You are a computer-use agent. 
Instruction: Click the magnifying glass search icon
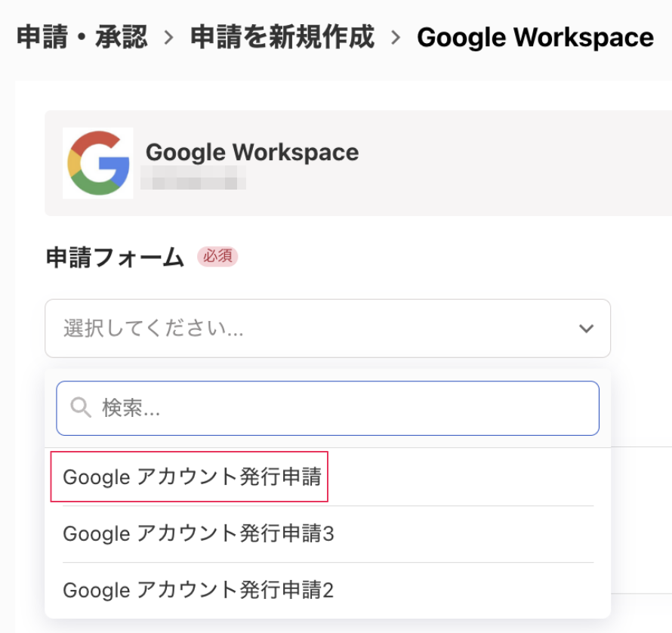coord(81,407)
